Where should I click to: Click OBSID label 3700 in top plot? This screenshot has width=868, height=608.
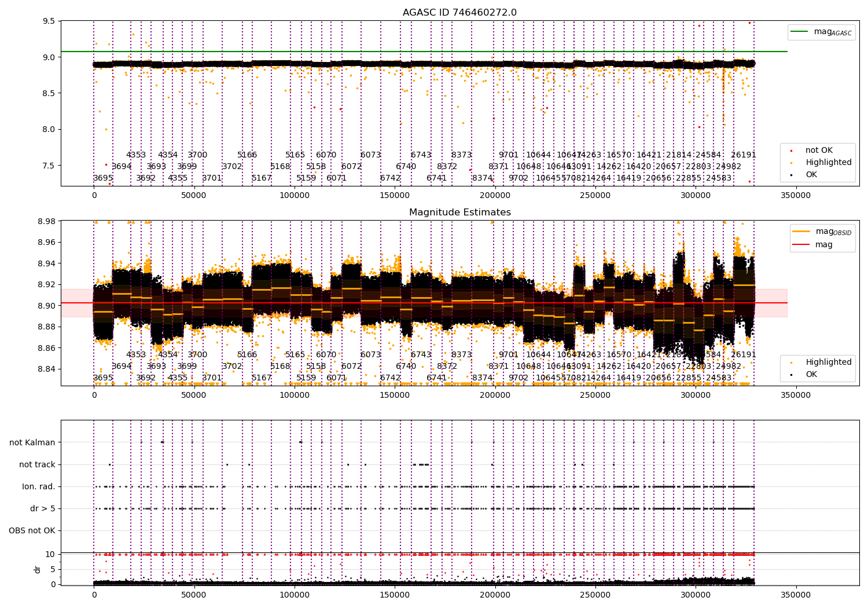(197, 155)
